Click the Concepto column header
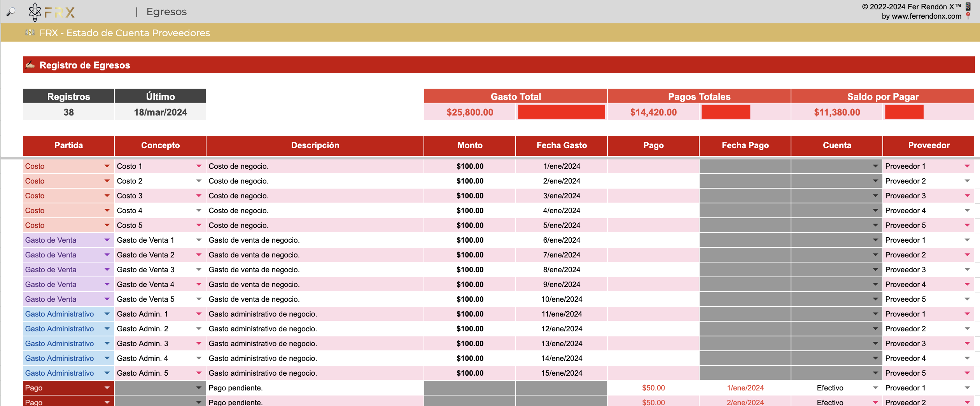The width and height of the screenshot is (980, 406). [160, 145]
